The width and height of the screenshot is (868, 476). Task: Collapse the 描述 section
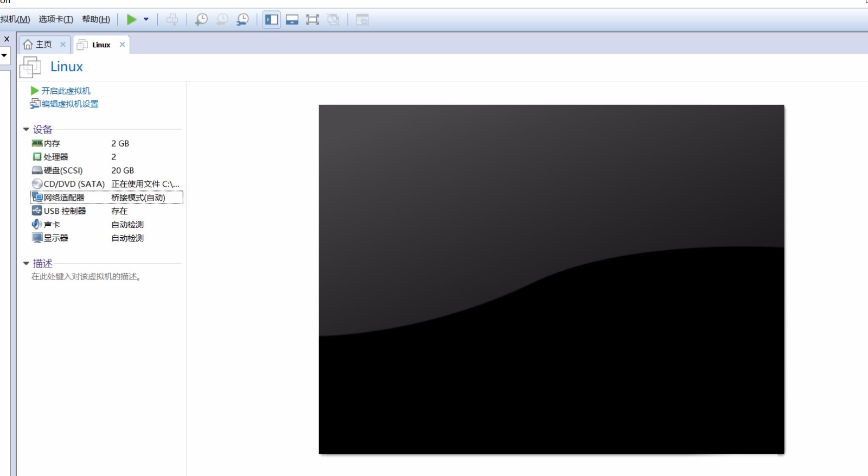click(x=26, y=263)
